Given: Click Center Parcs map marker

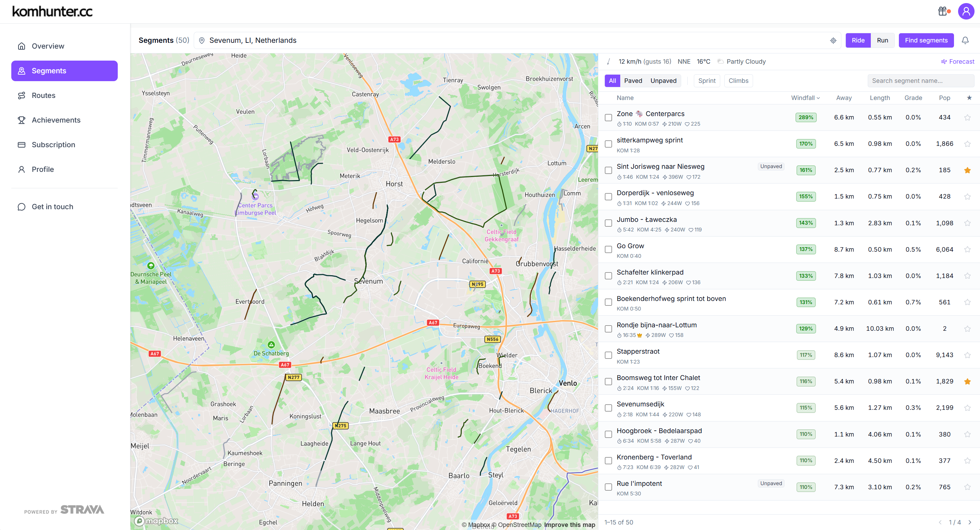Looking at the screenshot, I should (255, 197).
